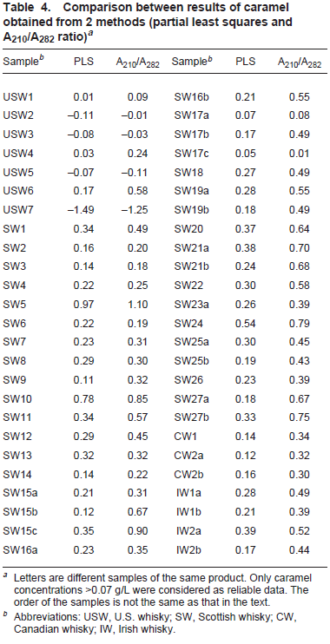Select the first Sample column header
This screenshot has width=330, height=644.
coord(23,62)
